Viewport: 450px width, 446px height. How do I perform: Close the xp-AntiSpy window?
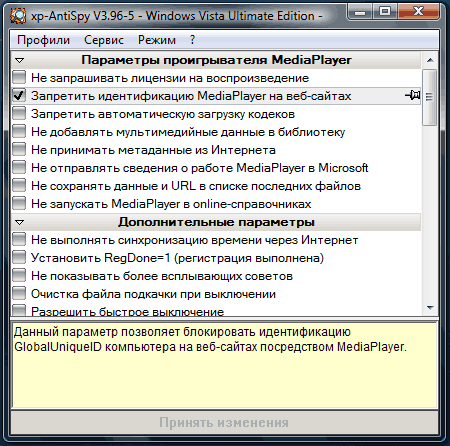[419, 12]
